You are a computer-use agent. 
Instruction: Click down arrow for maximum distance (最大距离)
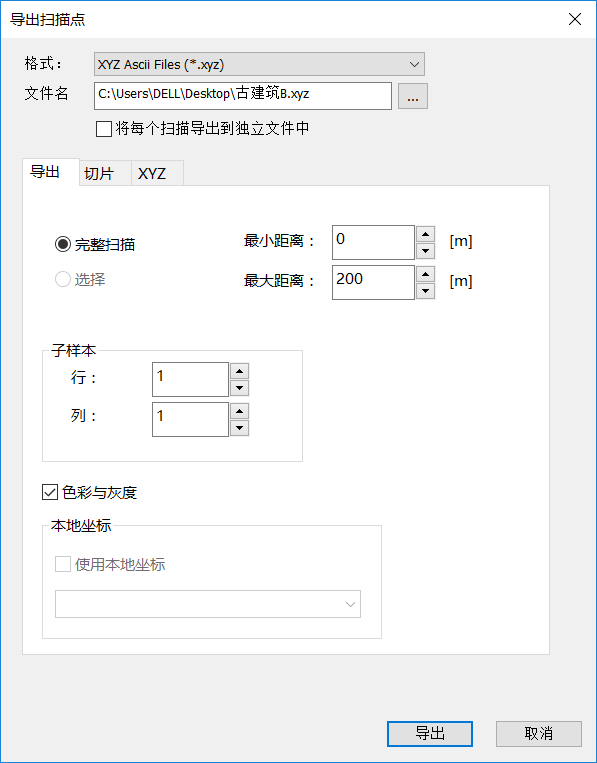(x=426, y=291)
